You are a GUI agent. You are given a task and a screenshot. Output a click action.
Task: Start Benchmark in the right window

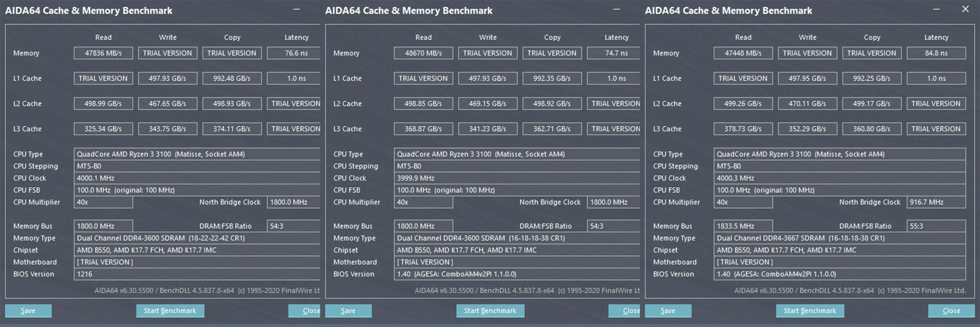810,311
